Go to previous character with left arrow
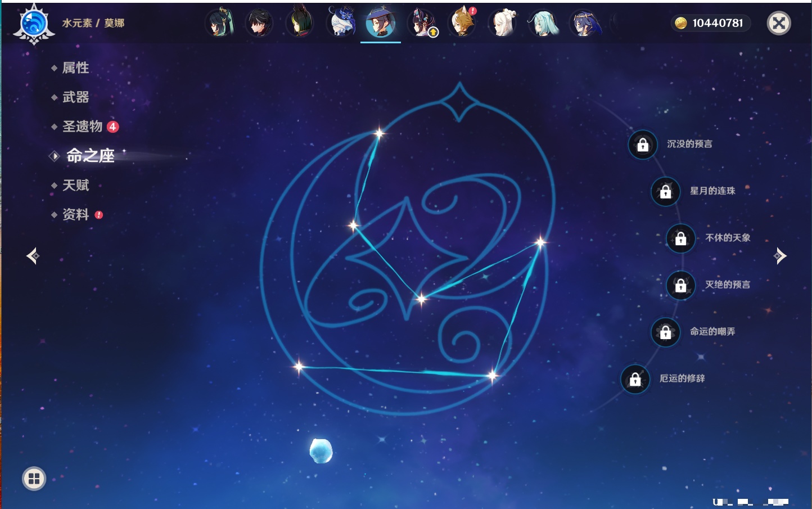The height and width of the screenshot is (509, 812). (33, 256)
